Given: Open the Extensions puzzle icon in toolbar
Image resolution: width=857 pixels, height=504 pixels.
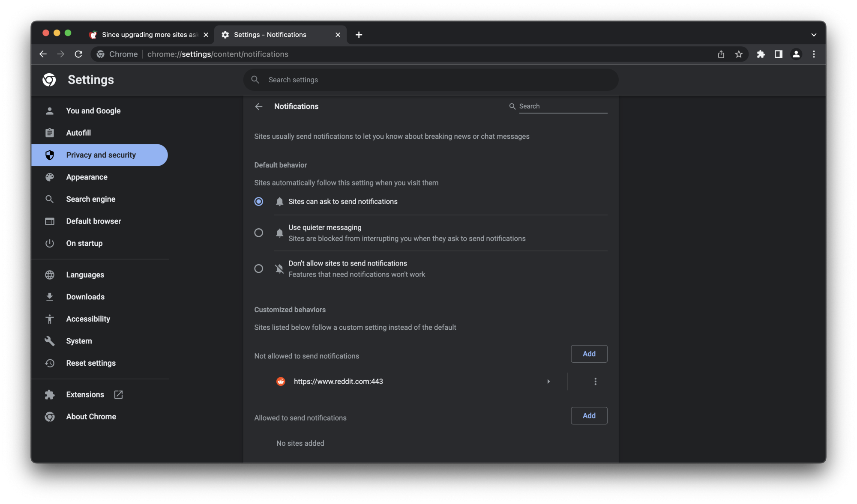Looking at the screenshot, I should tap(761, 54).
